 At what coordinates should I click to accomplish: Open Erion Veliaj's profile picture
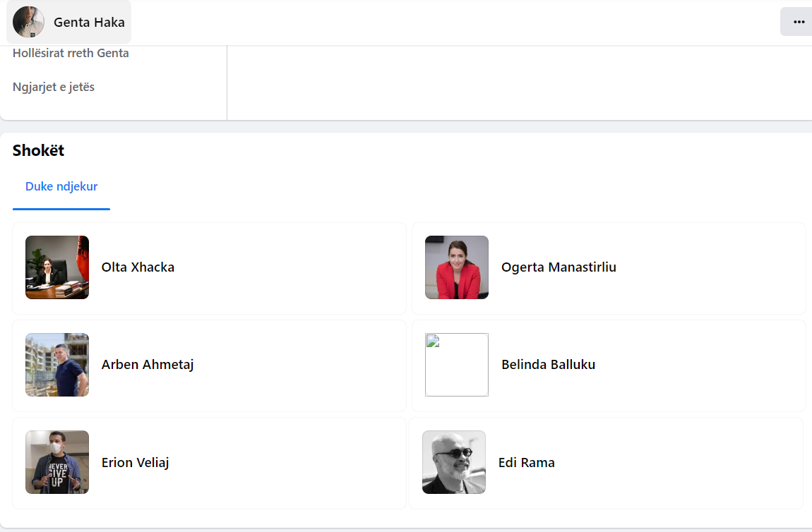(57, 462)
